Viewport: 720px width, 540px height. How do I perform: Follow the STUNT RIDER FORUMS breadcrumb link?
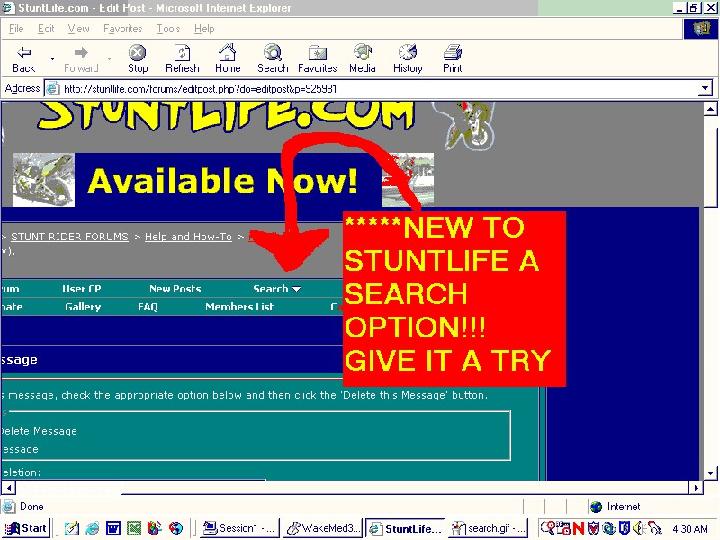click(70, 236)
